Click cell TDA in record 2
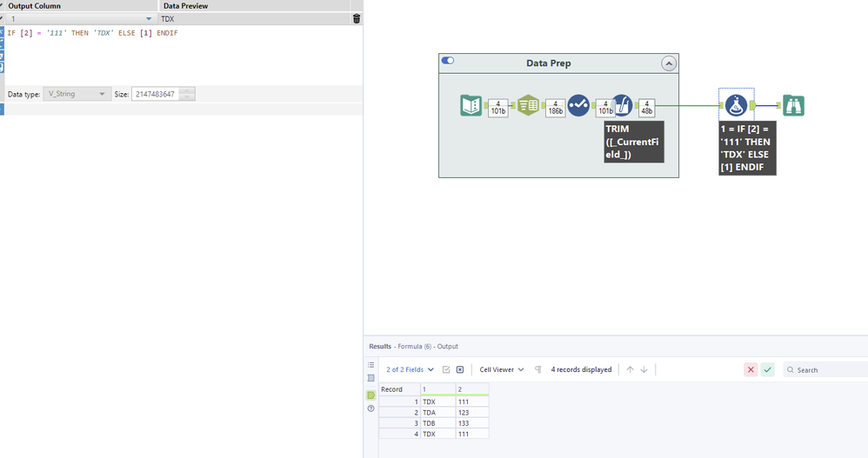 pos(437,413)
